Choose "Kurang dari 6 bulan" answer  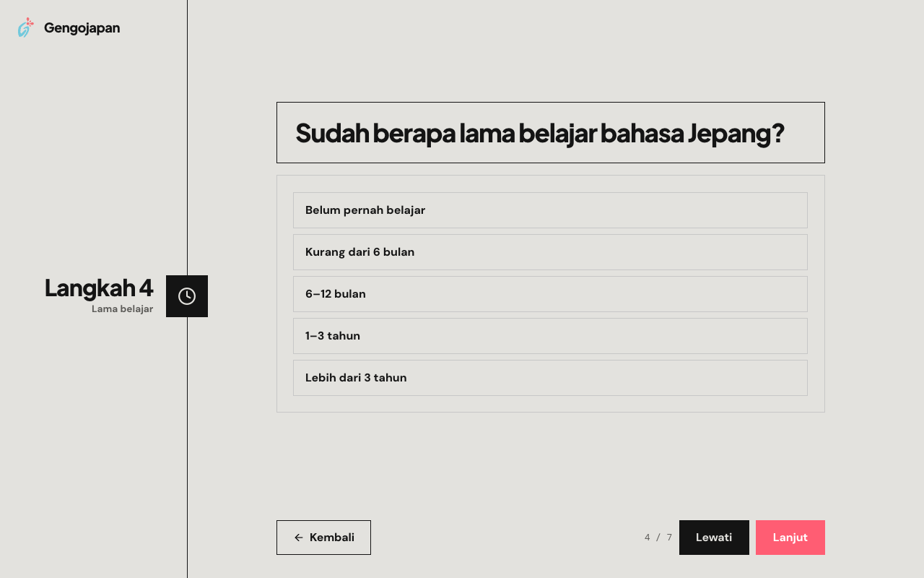pyautogui.click(x=550, y=252)
